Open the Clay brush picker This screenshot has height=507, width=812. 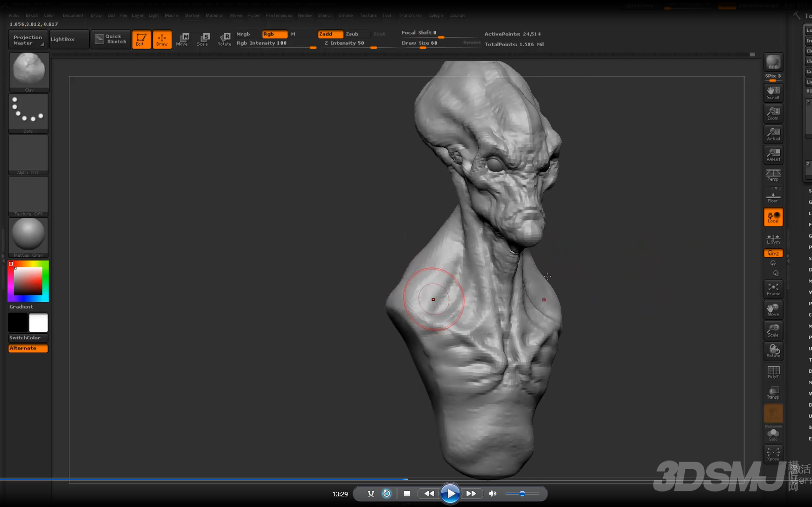coord(29,72)
